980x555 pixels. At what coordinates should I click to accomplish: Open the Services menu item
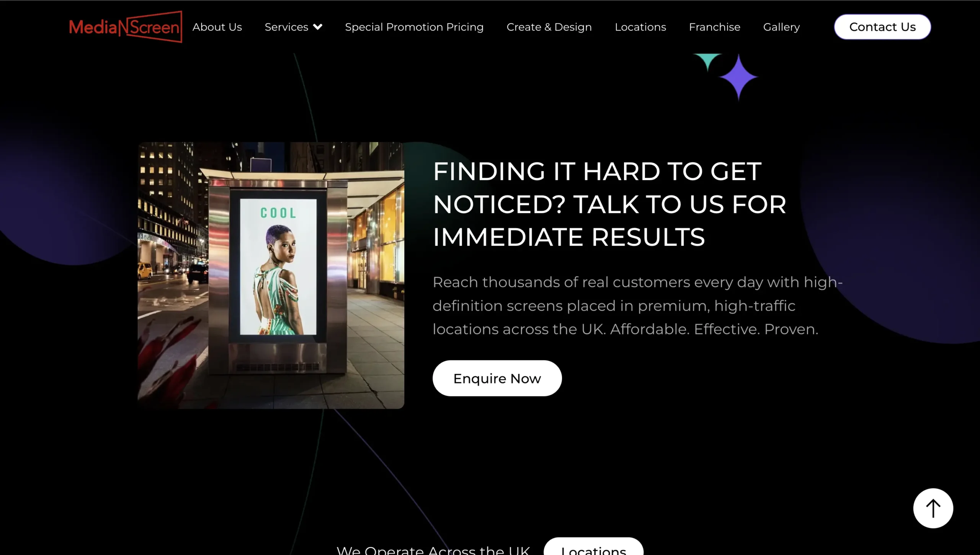tap(286, 27)
